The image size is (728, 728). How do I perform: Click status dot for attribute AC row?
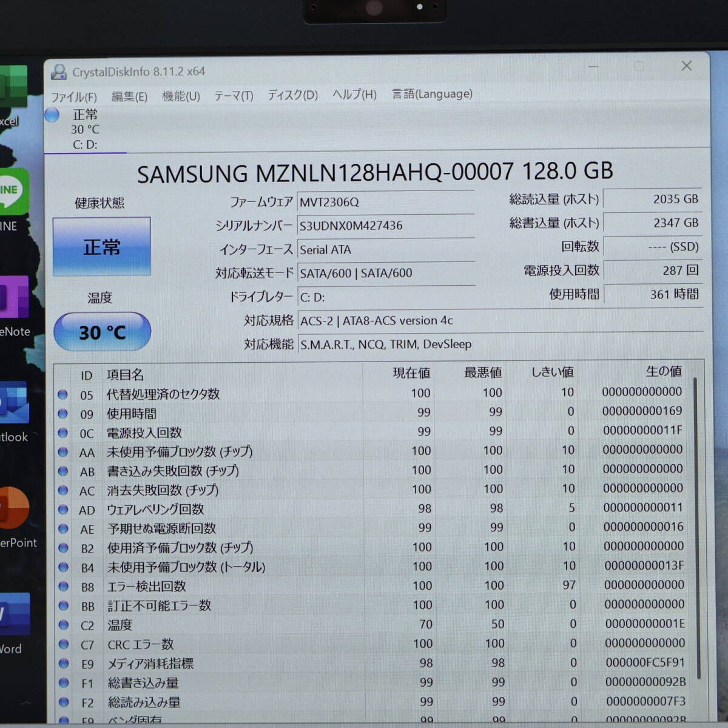pos(62,490)
